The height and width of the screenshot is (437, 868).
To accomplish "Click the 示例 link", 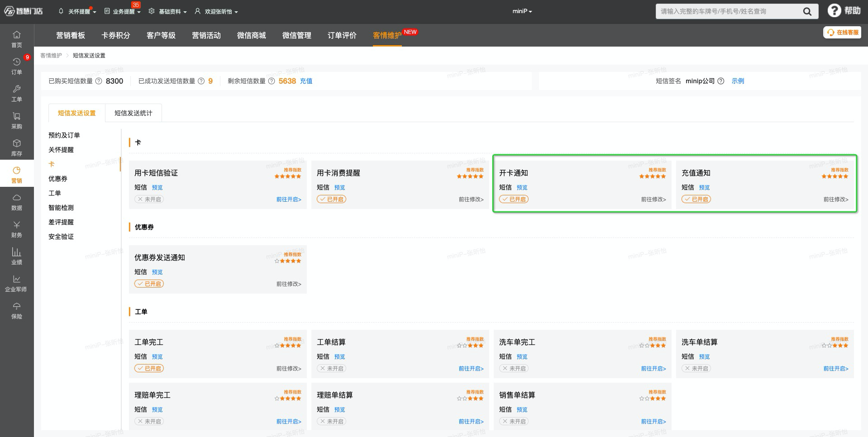I will click(738, 81).
